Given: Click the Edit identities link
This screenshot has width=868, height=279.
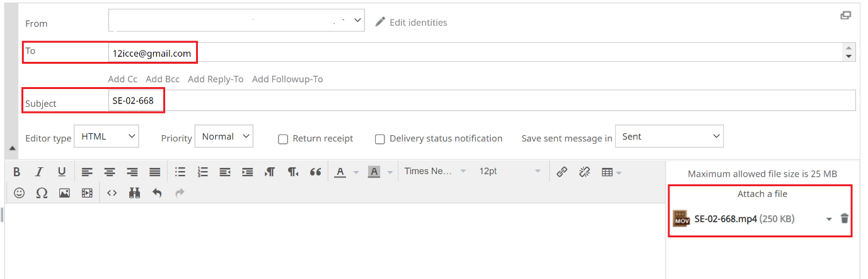Looking at the screenshot, I should click(418, 22).
